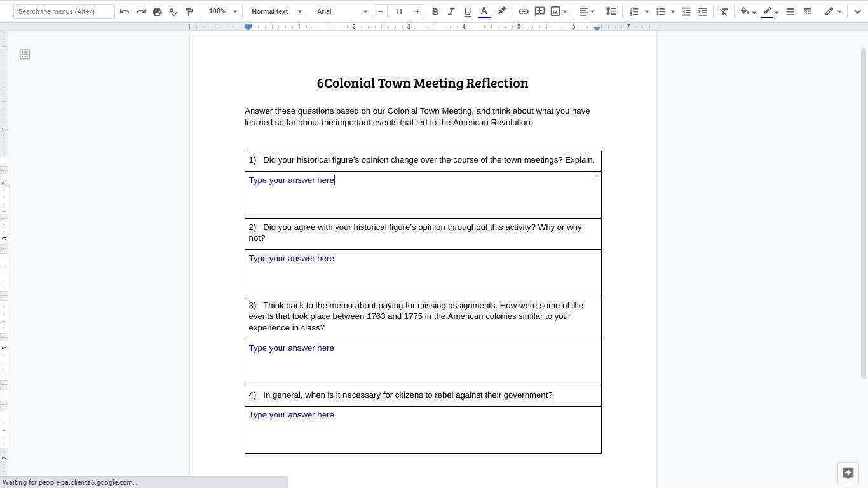Click the Search the menus field
Screen dimensions: 868x488
click(64, 11)
